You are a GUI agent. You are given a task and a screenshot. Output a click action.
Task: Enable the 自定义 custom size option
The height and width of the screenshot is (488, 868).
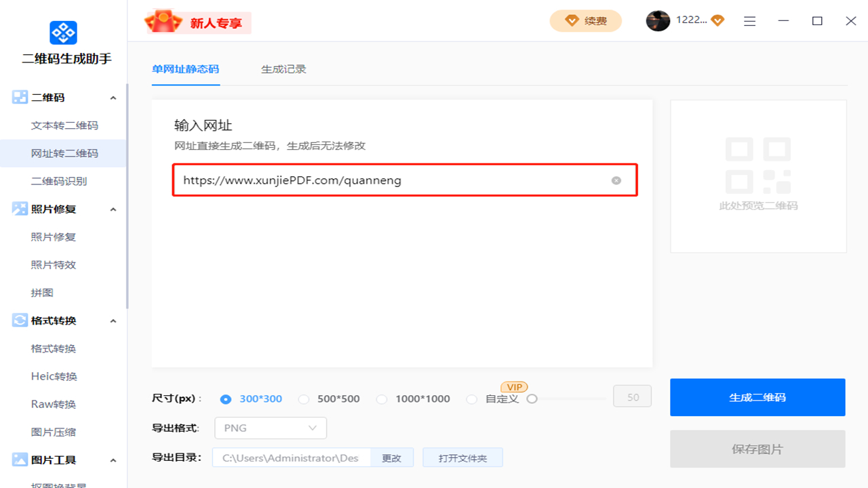point(472,399)
